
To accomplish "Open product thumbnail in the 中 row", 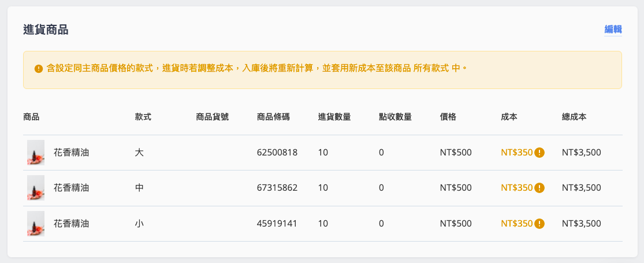I will 36,188.
